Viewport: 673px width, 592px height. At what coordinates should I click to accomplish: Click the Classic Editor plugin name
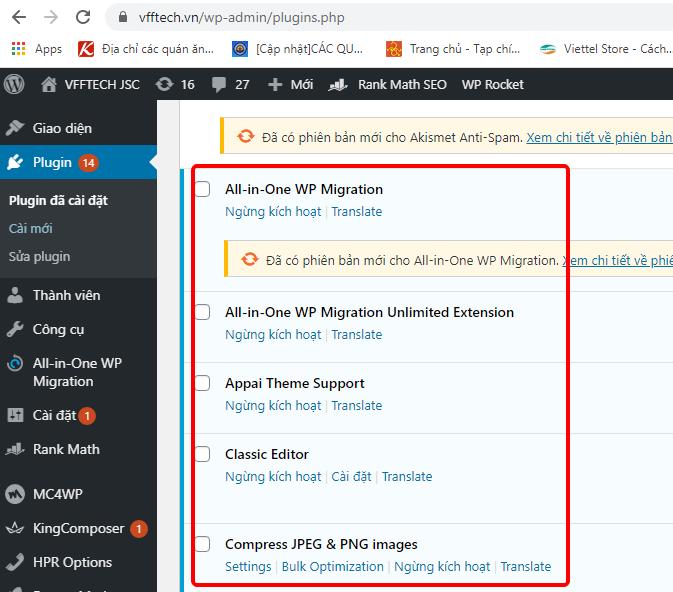click(x=267, y=454)
